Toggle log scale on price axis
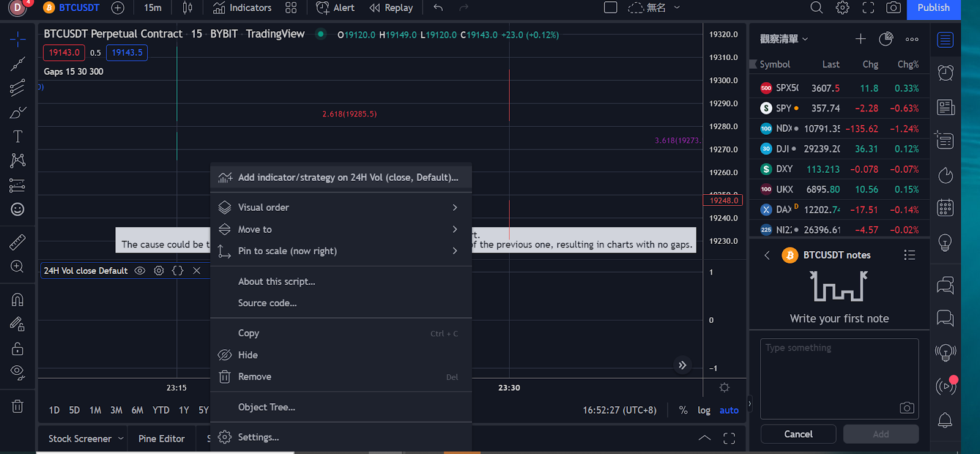The width and height of the screenshot is (980, 454). pyautogui.click(x=704, y=410)
